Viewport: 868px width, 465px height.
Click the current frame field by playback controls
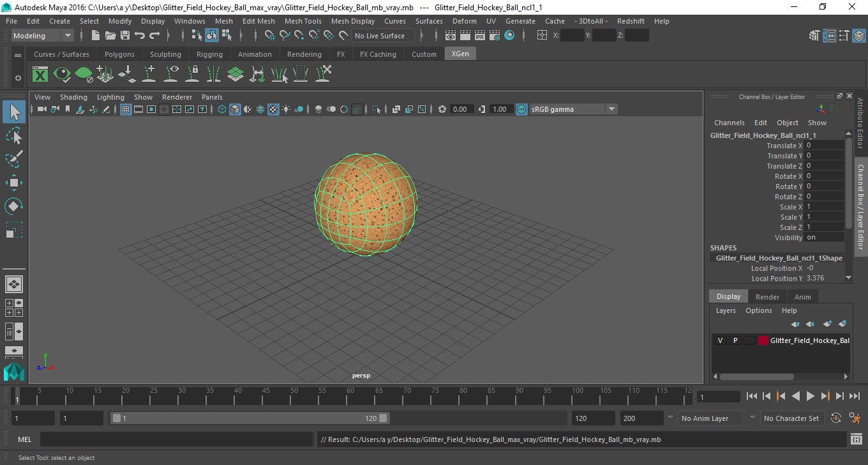718,397
